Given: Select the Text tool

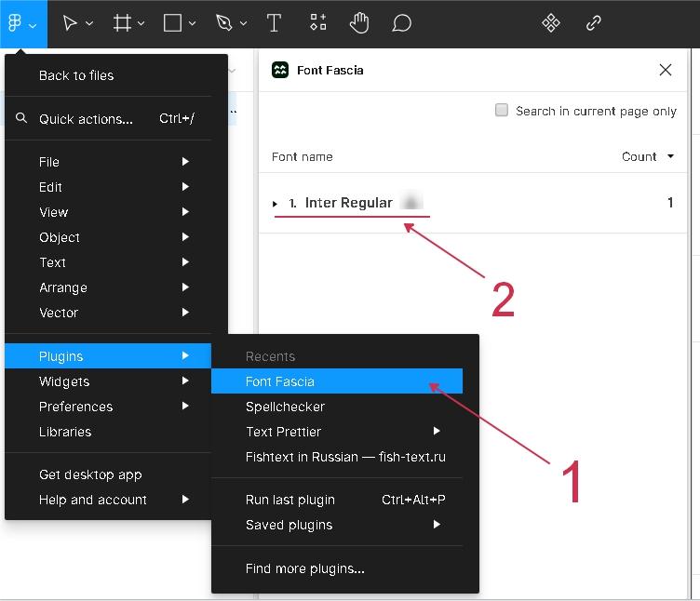Looking at the screenshot, I should [x=274, y=23].
